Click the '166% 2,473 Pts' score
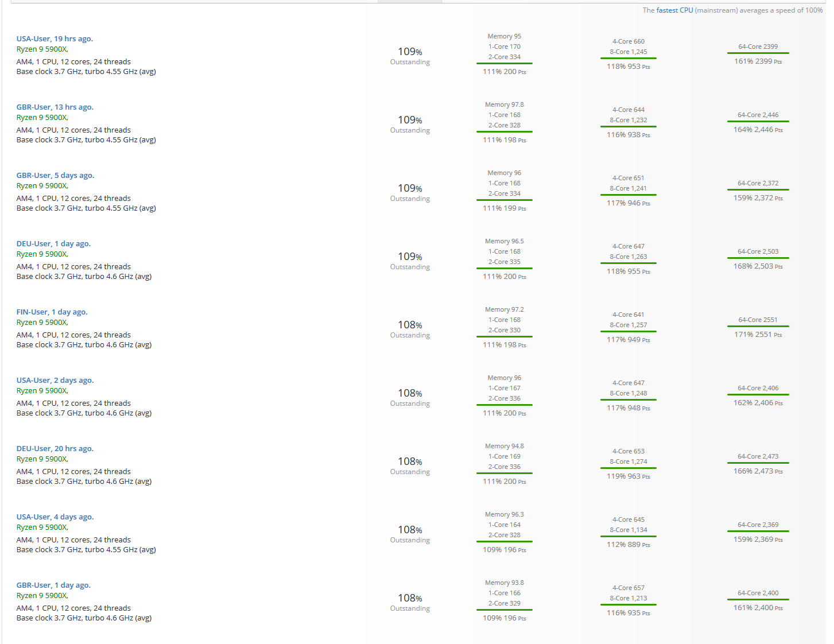834x644 pixels. (758, 471)
